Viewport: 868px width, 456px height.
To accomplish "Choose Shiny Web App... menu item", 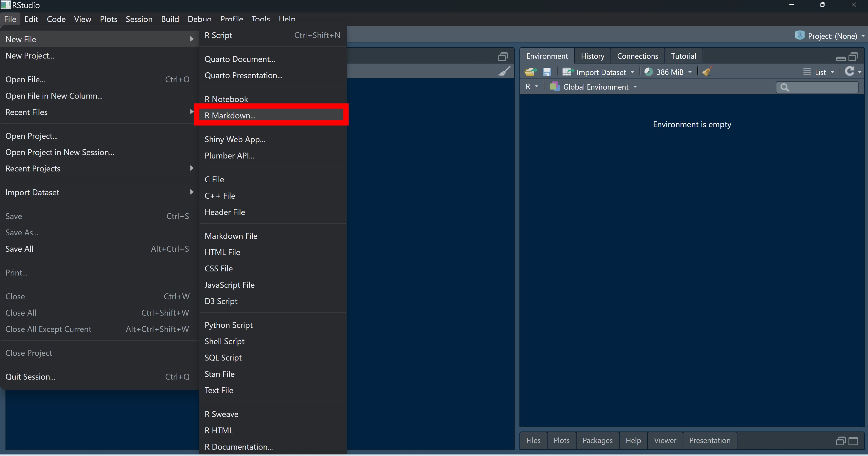I will click(x=273, y=139).
